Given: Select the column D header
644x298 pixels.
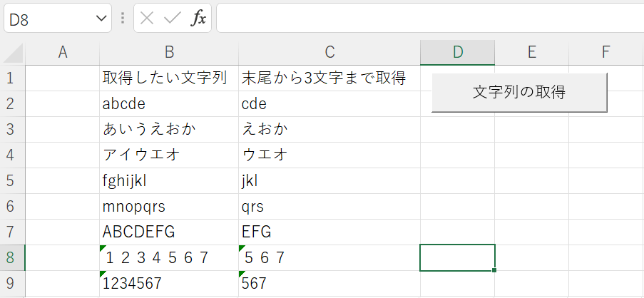Looking at the screenshot, I should pyautogui.click(x=457, y=52).
